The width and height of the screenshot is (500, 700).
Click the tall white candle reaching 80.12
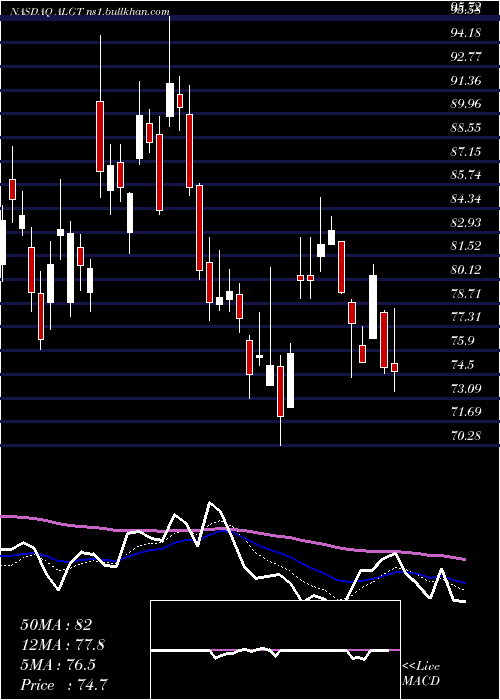[373, 307]
